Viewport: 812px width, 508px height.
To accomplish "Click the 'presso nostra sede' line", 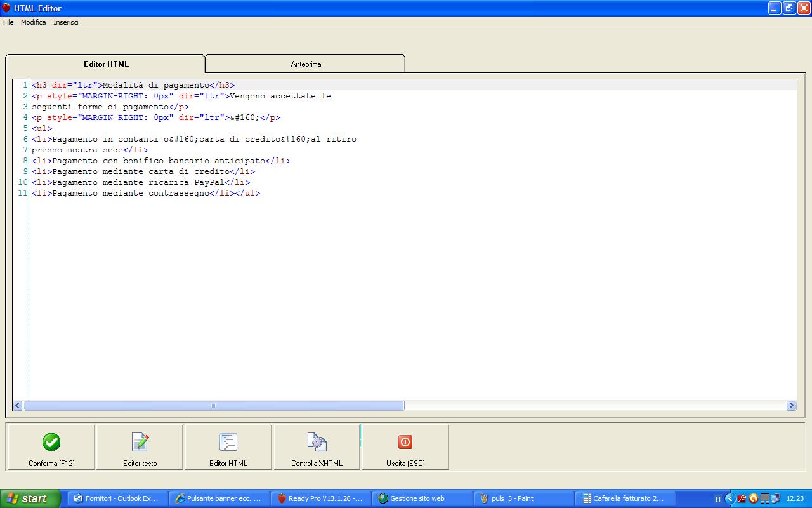I will [90, 150].
